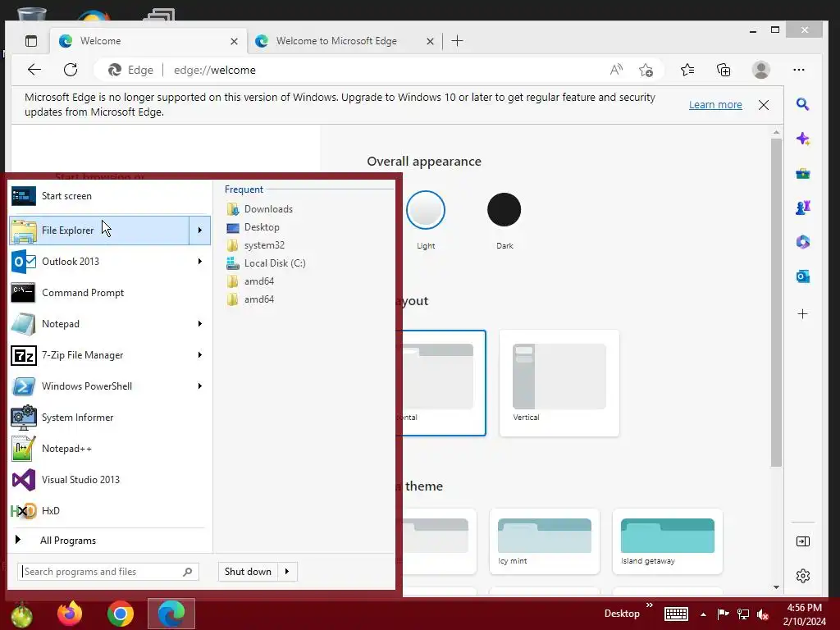Expand Outlook 2013 jump list arrow
Image resolution: width=840 pixels, height=630 pixels.
click(x=200, y=262)
